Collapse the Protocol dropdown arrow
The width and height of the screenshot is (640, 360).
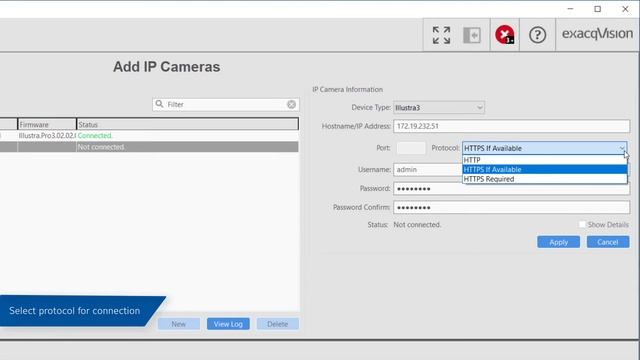622,148
